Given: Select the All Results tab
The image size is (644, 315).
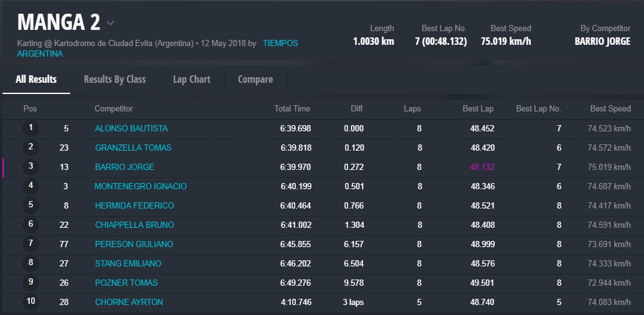Looking at the screenshot, I should coord(36,79).
